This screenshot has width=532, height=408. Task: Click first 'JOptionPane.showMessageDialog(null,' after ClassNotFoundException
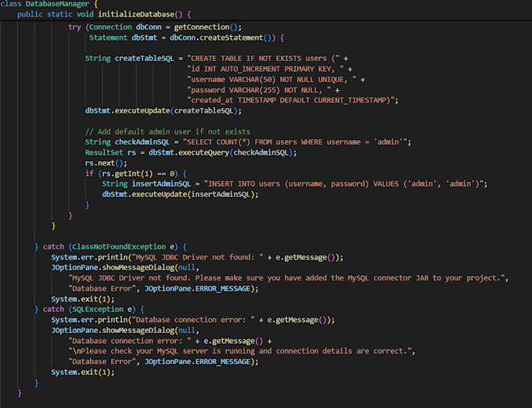pos(125,267)
